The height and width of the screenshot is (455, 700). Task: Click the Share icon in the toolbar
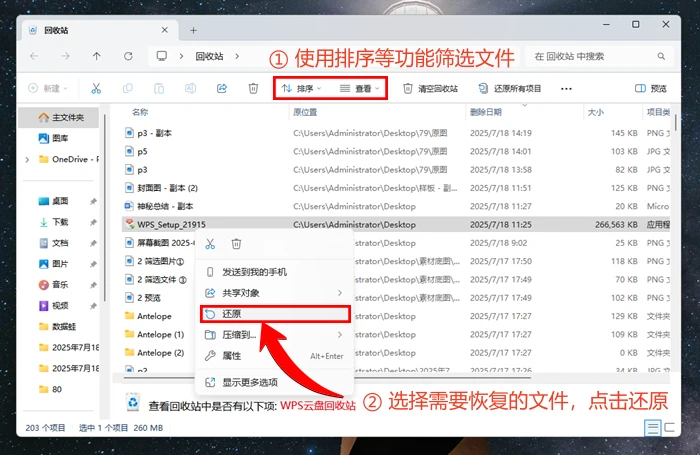(222, 88)
